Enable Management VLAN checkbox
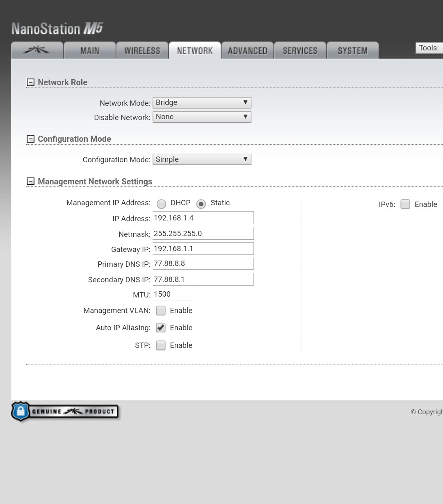 point(161,311)
